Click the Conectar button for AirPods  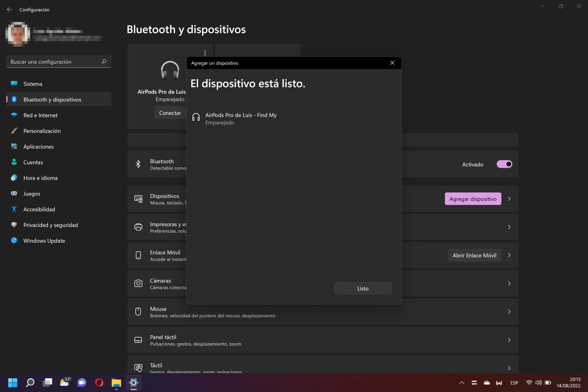(170, 113)
